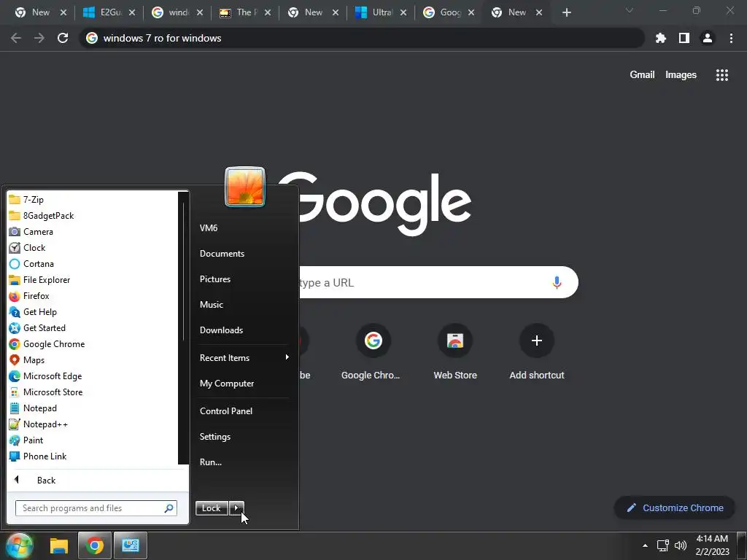Viewport: 747px width, 560px height.
Task: Open shutdown options arrow next to Lock
Action: click(x=236, y=508)
